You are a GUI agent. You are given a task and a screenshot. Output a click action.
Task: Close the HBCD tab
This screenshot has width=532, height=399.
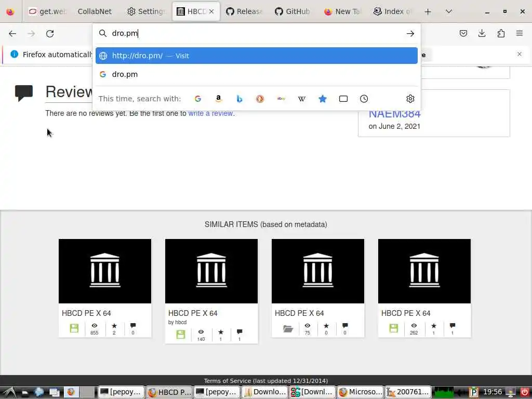(211, 11)
